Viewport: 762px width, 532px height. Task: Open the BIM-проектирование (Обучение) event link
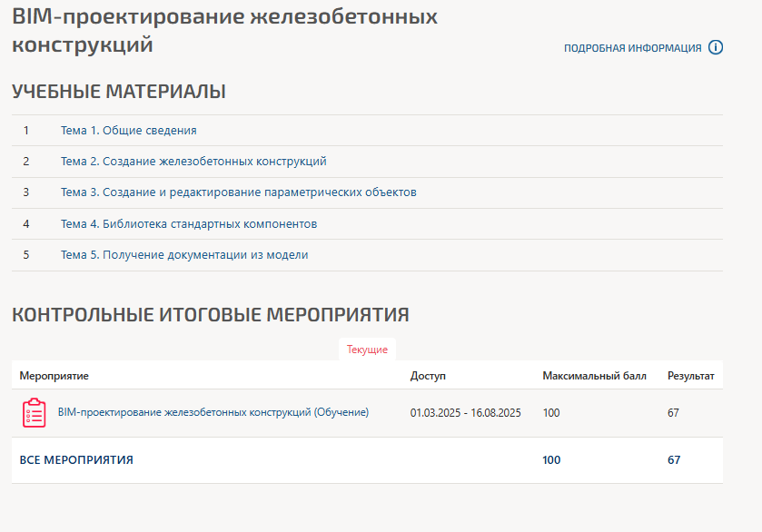(213, 412)
